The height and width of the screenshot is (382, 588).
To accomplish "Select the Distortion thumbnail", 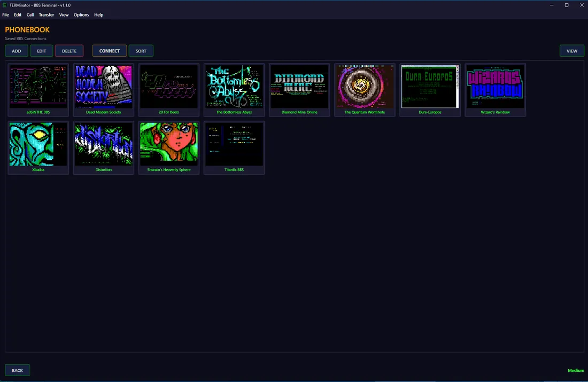I will pos(104,147).
